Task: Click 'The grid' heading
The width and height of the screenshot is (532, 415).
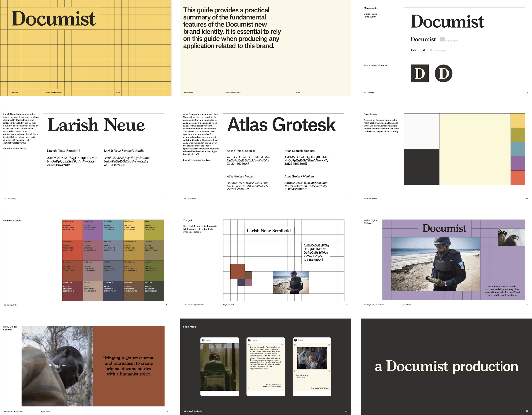Action: click(188, 220)
